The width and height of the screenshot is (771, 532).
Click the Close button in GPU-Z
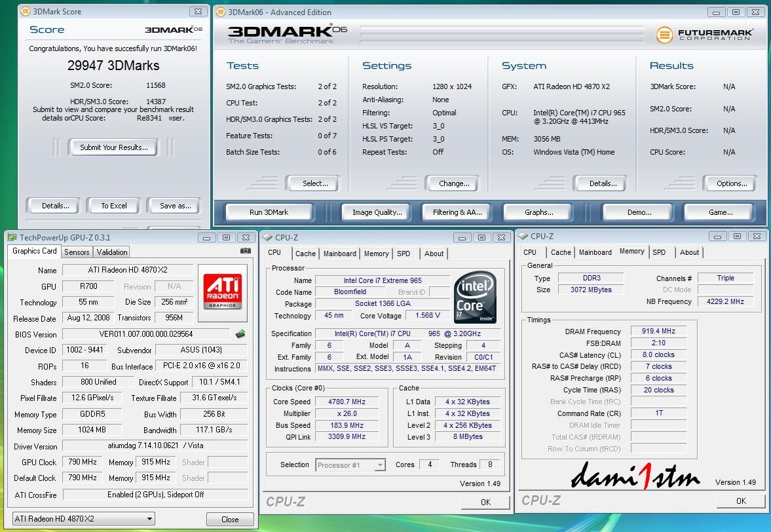pyautogui.click(x=230, y=519)
